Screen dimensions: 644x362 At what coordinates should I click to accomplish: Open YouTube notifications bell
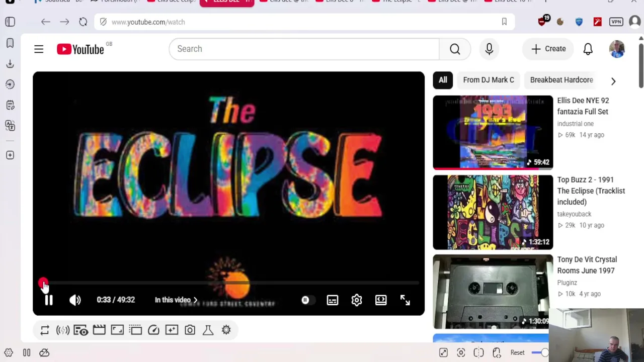click(x=588, y=49)
